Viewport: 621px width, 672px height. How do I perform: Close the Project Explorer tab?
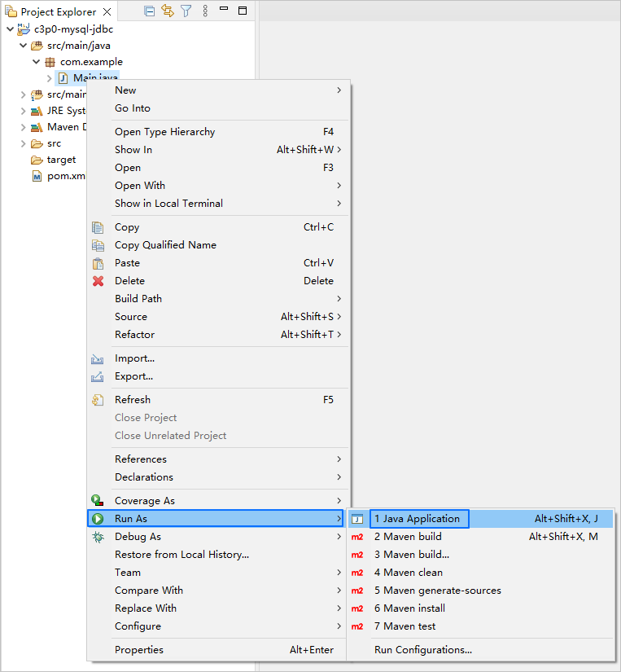(x=107, y=12)
